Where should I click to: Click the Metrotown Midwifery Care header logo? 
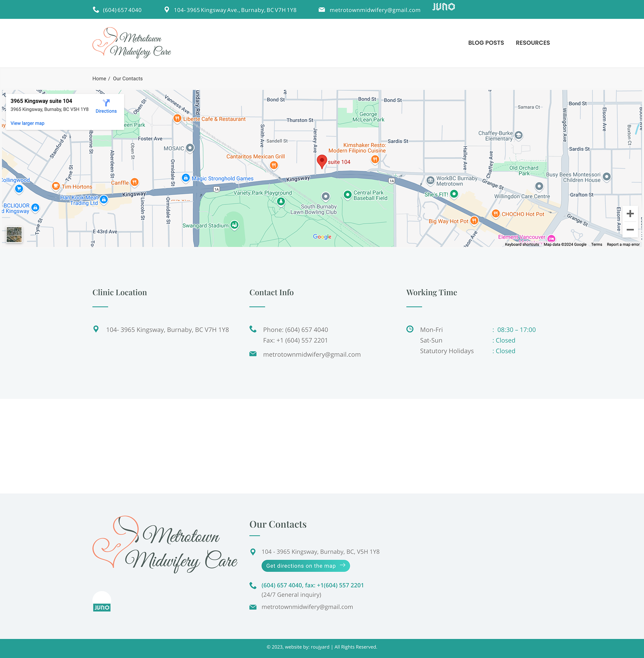(x=132, y=43)
